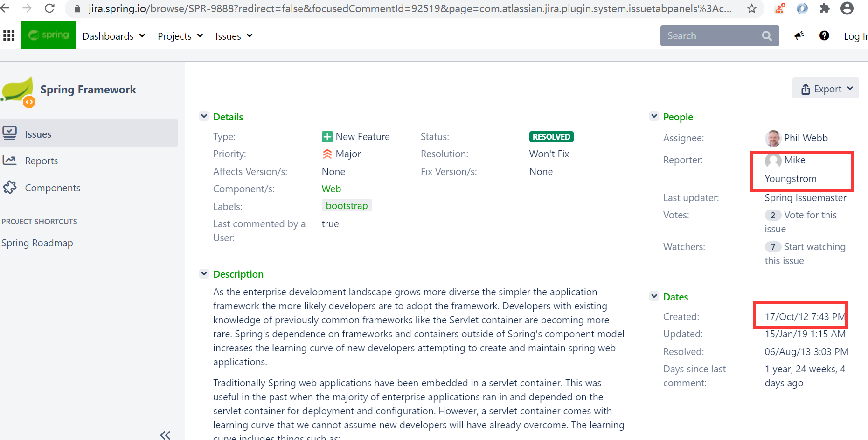Image resolution: width=868 pixels, height=440 pixels.
Task: Open the browser extensions puzzle icon
Action: pyautogui.click(x=825, y=8)
